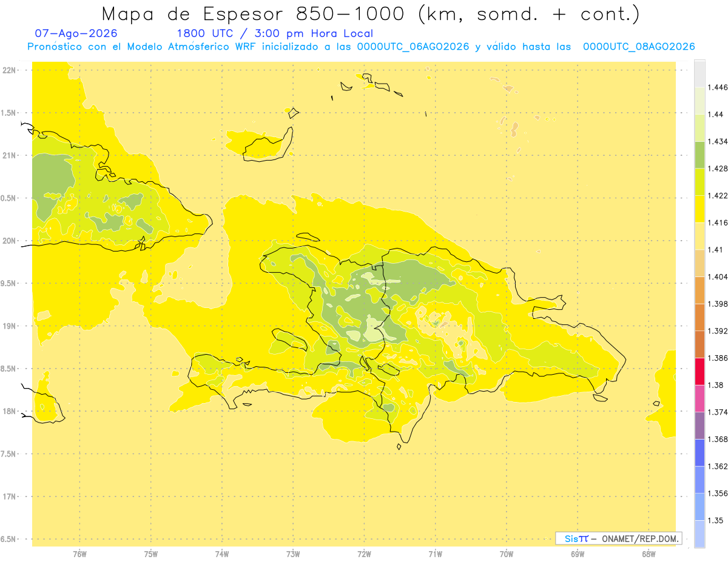Click the legend value 1.404

[x=718, y=276]
